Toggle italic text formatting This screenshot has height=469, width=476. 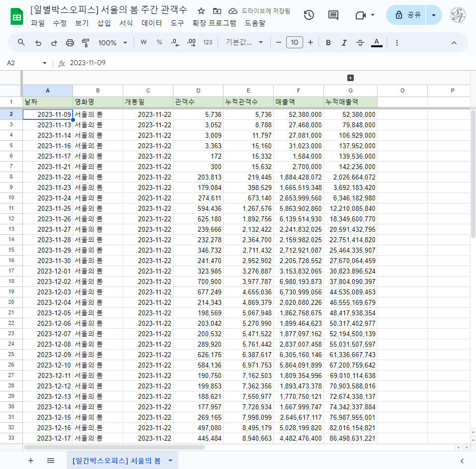click(x=344, y=43)
